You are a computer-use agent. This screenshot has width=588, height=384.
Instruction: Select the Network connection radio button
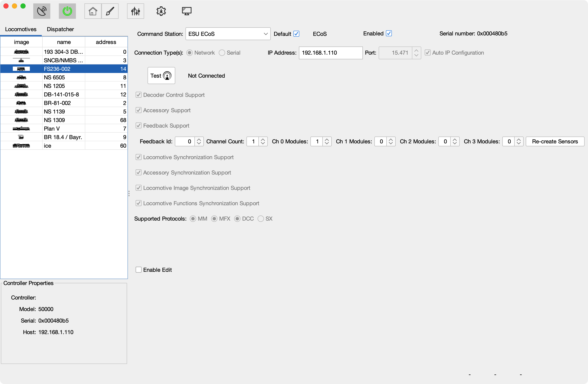click(190, 53)
